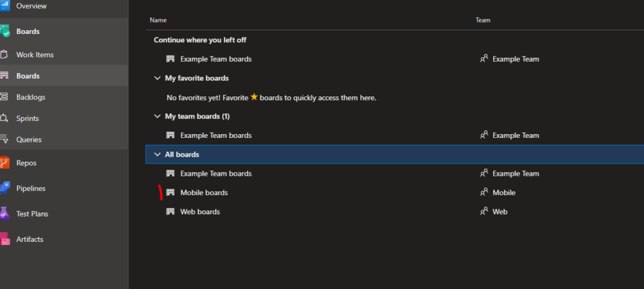Click the Backlogs icon in sidebar
Screen dimensions: 644x289
[x=4, y=97]
